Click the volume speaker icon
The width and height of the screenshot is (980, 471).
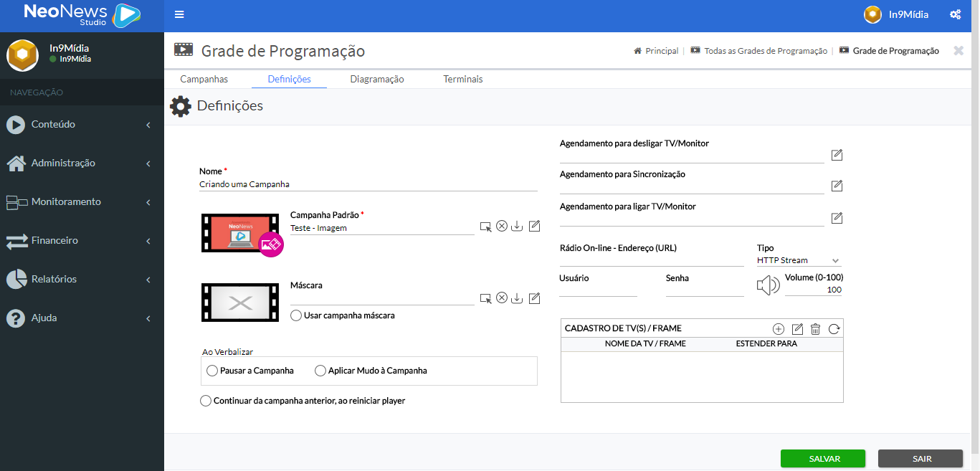click(x=768, y=285)
